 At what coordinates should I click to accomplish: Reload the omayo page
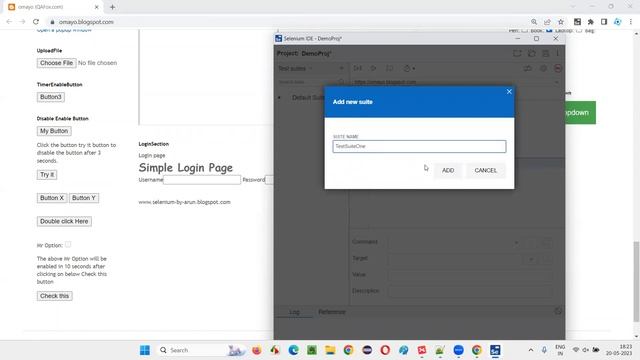pos(36,22)
